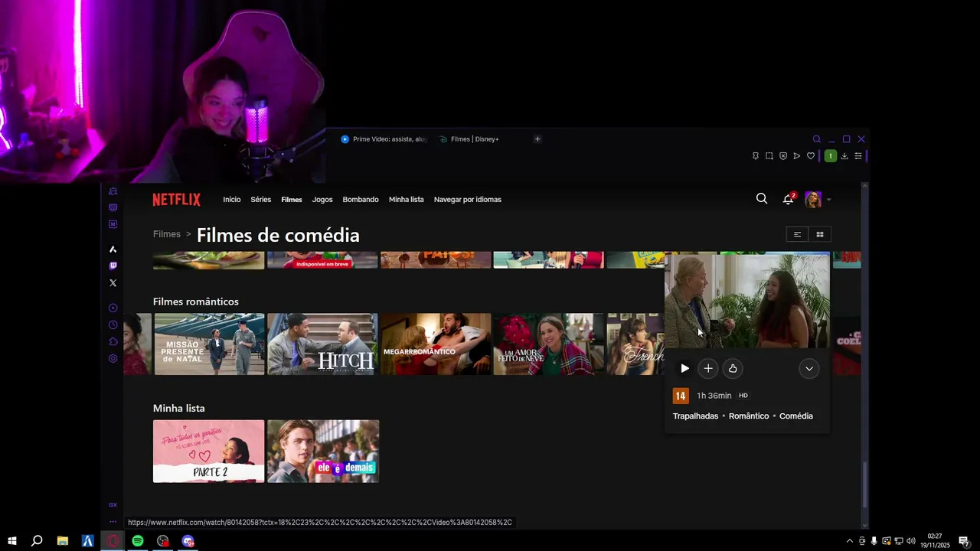
Task: Add the previewed movie to My List
Action: coord(708,369)
